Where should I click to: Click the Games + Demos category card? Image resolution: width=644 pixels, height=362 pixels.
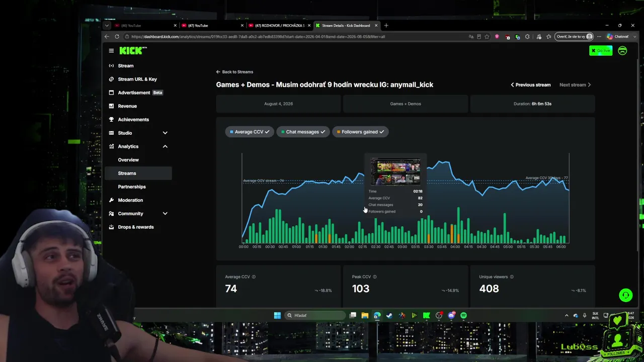(x=406, y=104)
